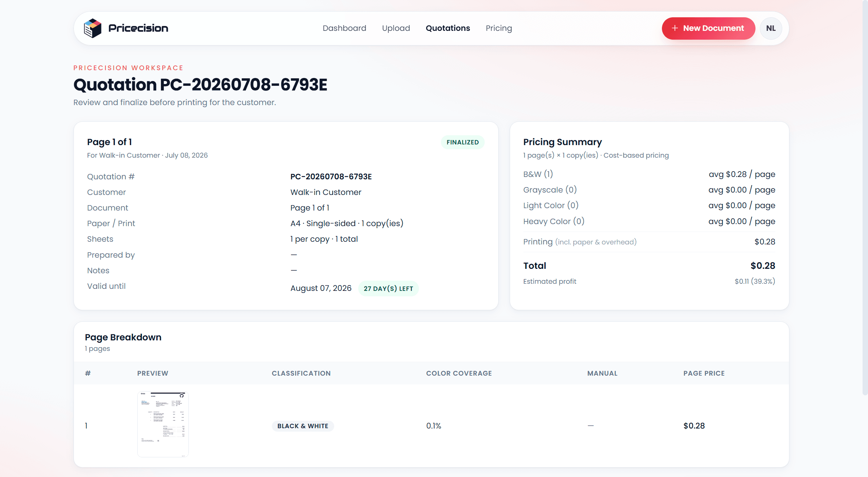Click the FINALIZED status badge

463,142
